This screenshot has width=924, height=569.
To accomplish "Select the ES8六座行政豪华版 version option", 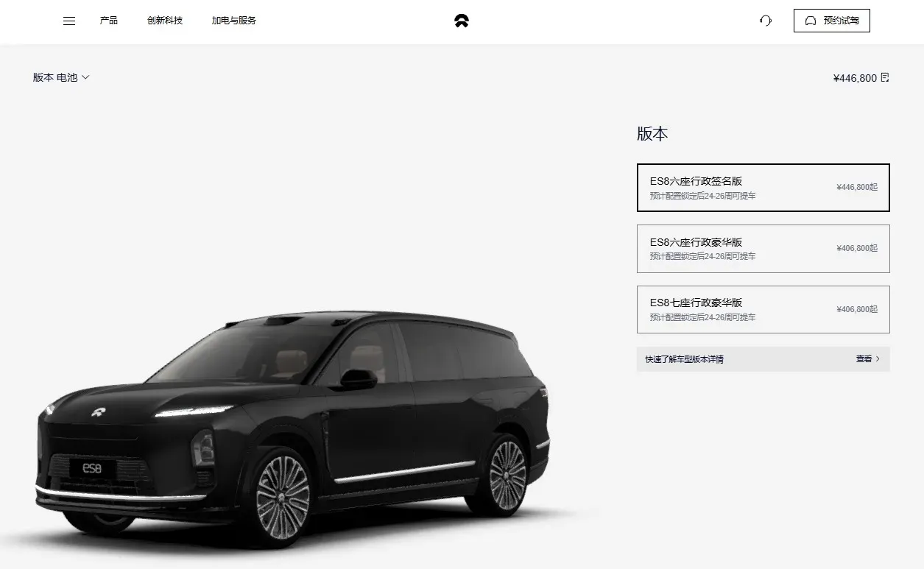I will (x=763, y=249).
